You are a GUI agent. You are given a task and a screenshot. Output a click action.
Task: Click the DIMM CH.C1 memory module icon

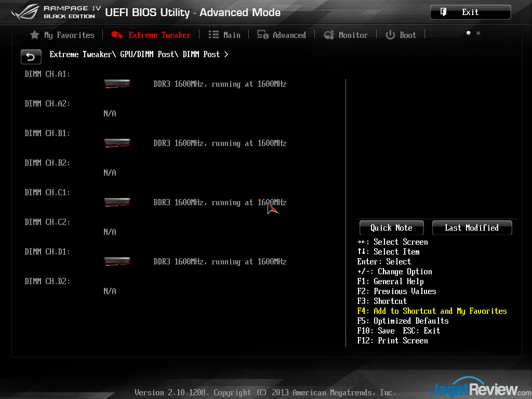117,202
